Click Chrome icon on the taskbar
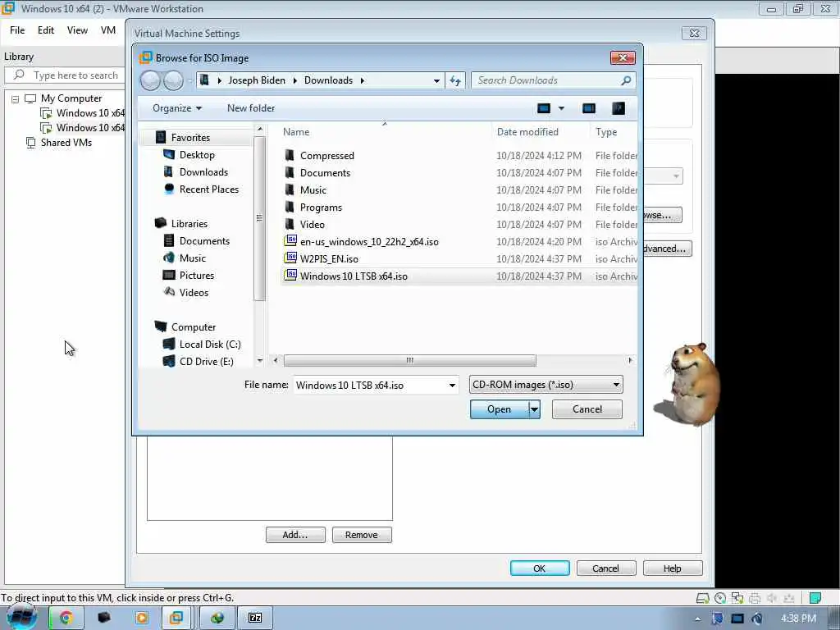This screenshot has height=630, width=840. click(66, 618)
